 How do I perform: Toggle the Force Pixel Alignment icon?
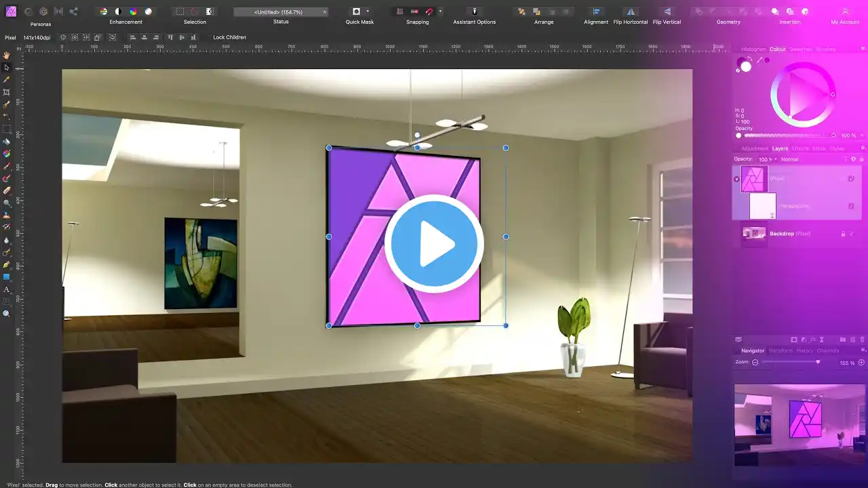[x=400, y=12]
